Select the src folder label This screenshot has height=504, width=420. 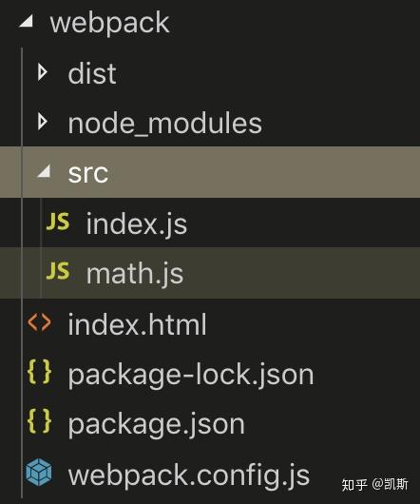[x=88, y=173]
